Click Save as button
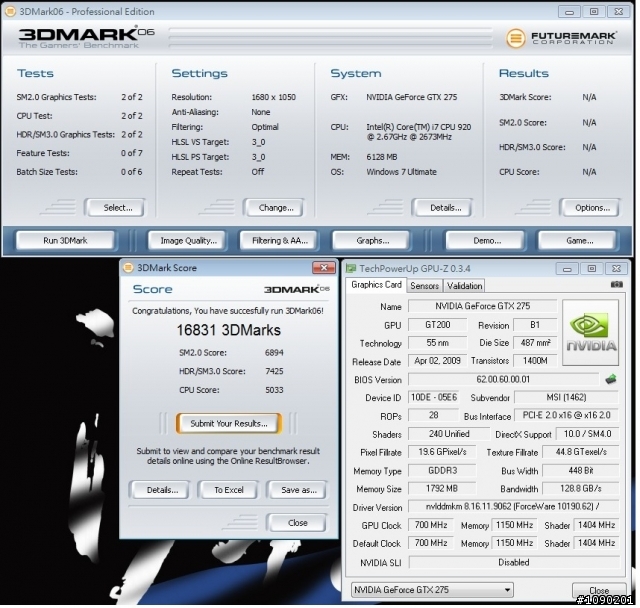The image size is (640, 608). 298,490
